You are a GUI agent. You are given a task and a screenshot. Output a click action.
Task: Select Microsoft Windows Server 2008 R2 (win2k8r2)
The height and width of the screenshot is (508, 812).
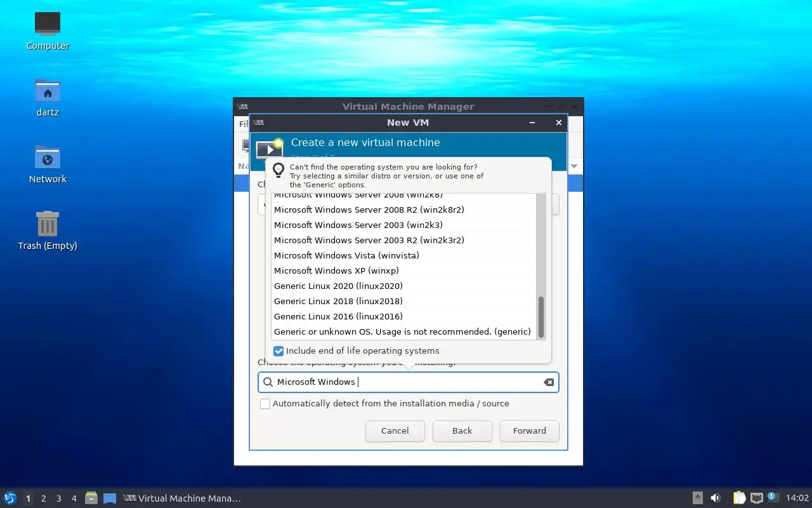pos(403,210)
